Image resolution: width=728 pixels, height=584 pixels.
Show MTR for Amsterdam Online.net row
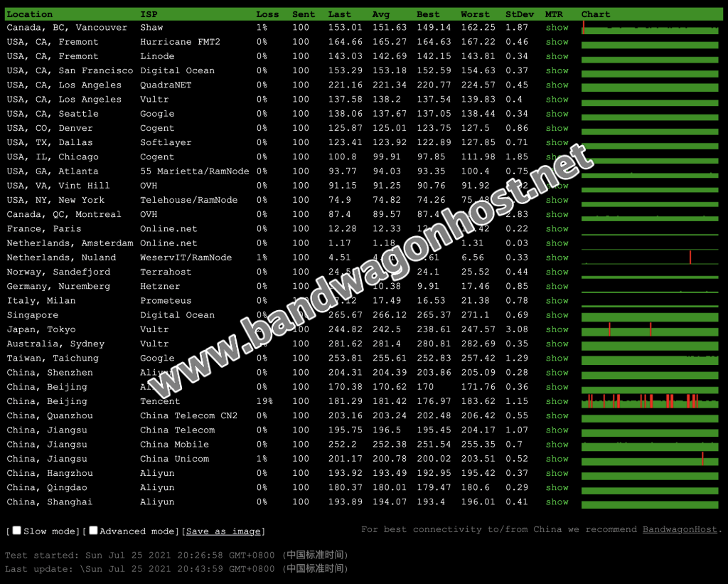[557, 243]
